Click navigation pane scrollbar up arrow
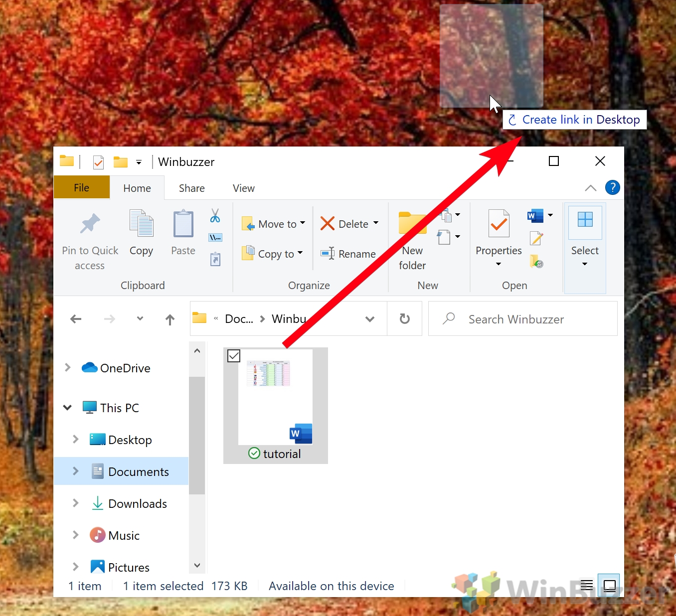The height and width of the screenshot is (616, 676). point(197,351)
